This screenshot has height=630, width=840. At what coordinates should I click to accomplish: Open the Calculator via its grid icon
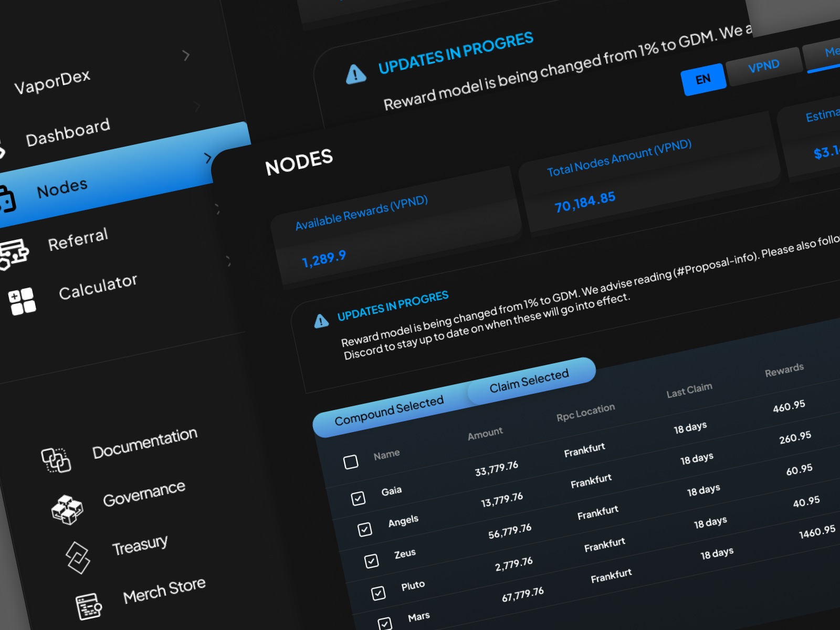pos(22,299)
